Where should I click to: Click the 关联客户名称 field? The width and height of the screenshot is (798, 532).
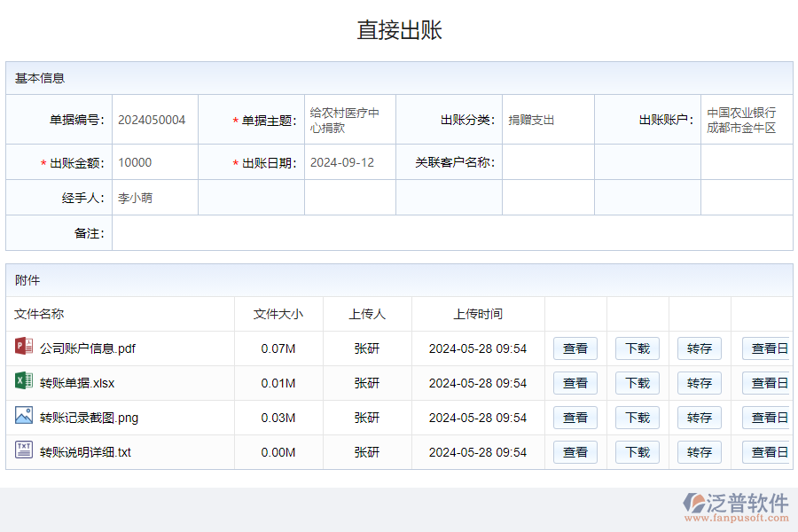coord(547,162)
